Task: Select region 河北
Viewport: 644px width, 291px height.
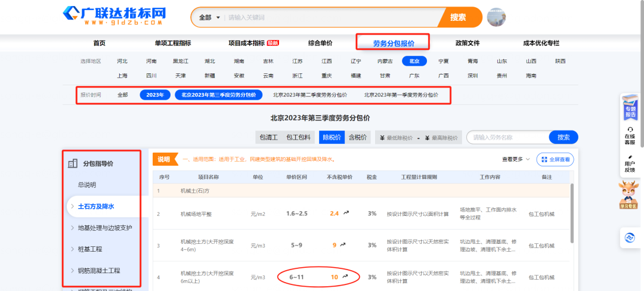Action: (122, 61)
